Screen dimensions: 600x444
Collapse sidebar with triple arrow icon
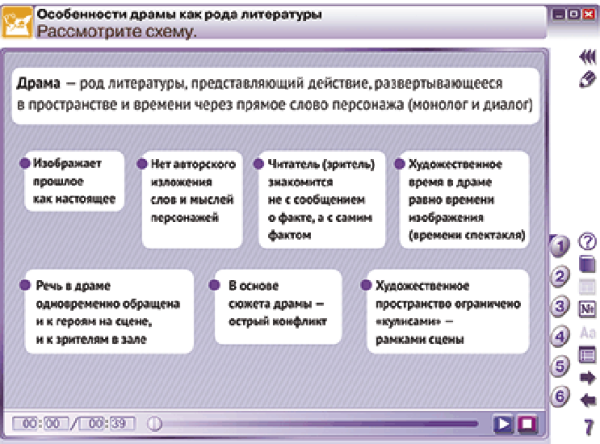point(587,58)
